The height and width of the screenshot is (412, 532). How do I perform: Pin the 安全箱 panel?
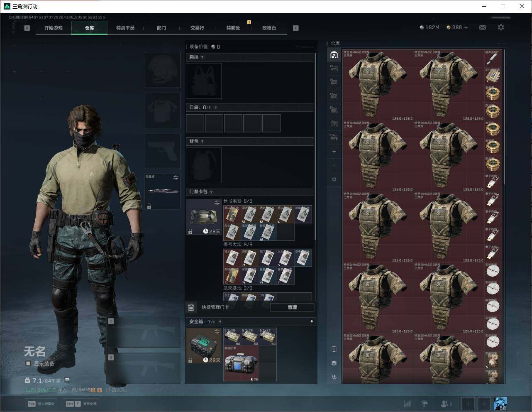point(311,322)
